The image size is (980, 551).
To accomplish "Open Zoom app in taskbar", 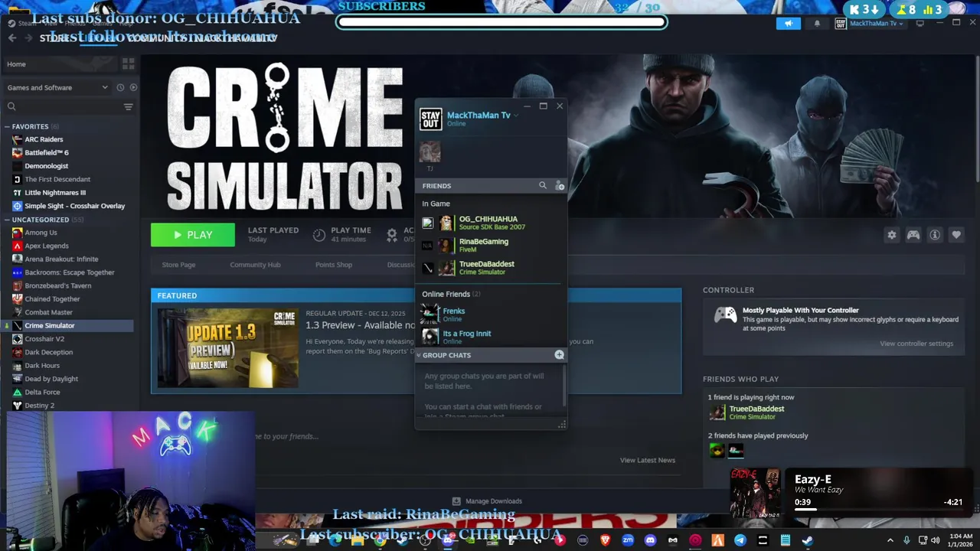I will [628, 540].
